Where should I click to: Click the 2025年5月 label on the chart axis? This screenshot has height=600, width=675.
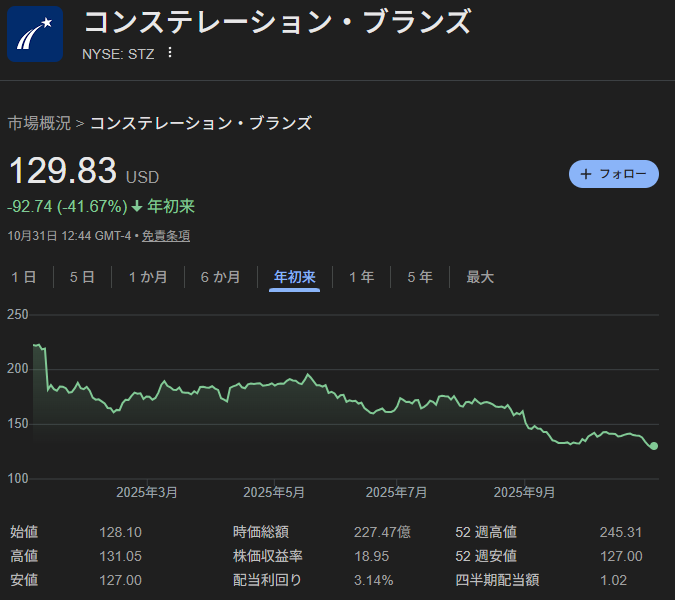(x=274, y=492)
